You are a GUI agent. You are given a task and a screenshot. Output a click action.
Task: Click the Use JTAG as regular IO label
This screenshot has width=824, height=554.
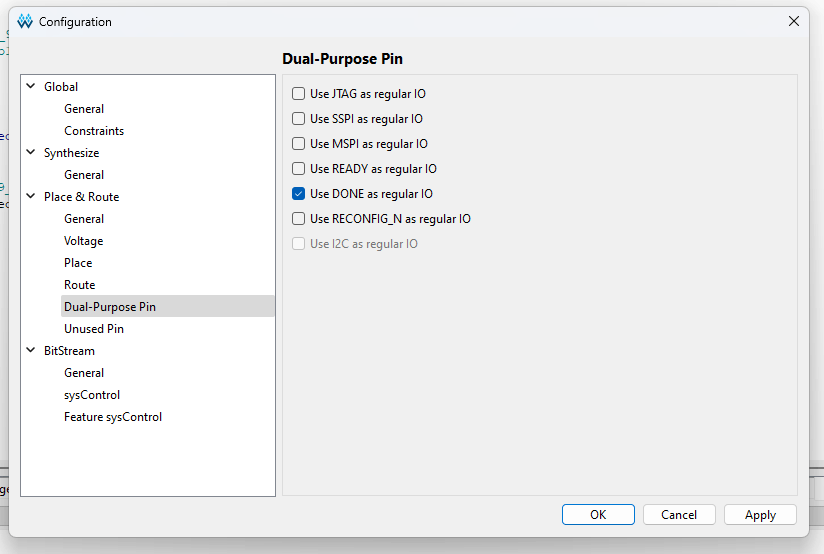point(368,94)
